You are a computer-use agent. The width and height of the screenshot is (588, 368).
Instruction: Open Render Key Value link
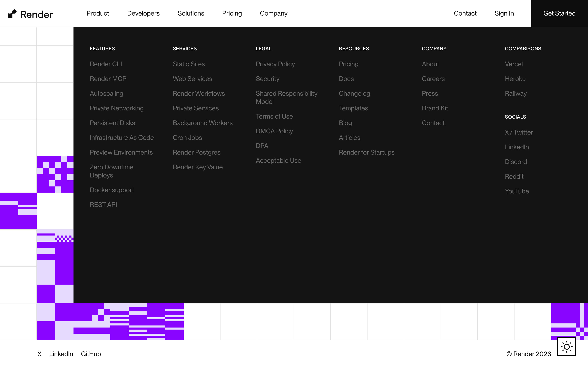[198, 167]
